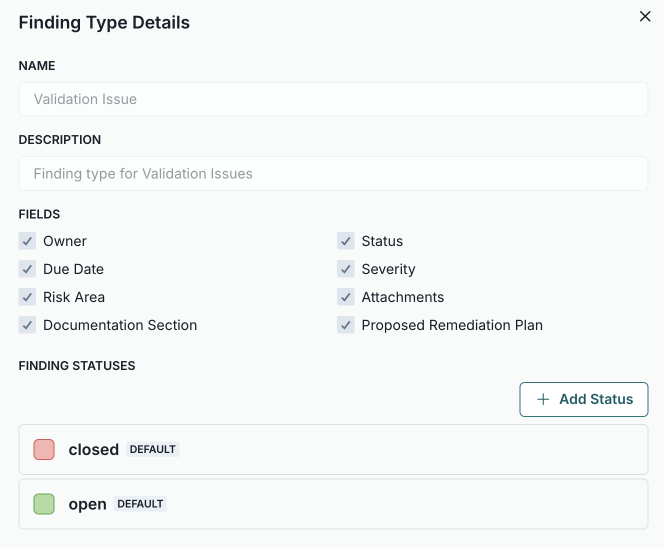Click the Proposed Remediation Plan label
This screenshot has width=664, height=549.
point(452,325)
